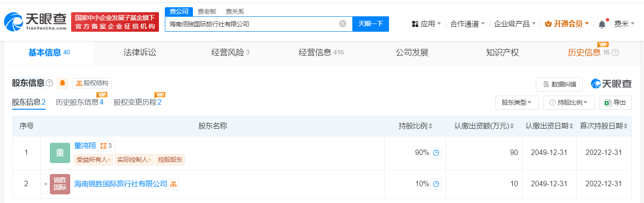Click the 导出 export button
644x203 pixels.
[615, 103]
